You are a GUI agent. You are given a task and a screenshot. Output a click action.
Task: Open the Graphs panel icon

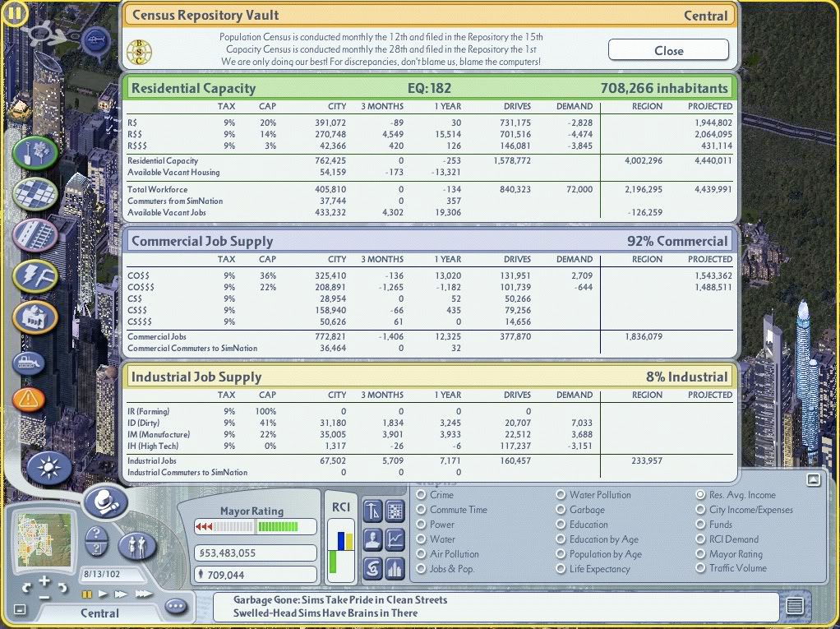click(395, 539)
